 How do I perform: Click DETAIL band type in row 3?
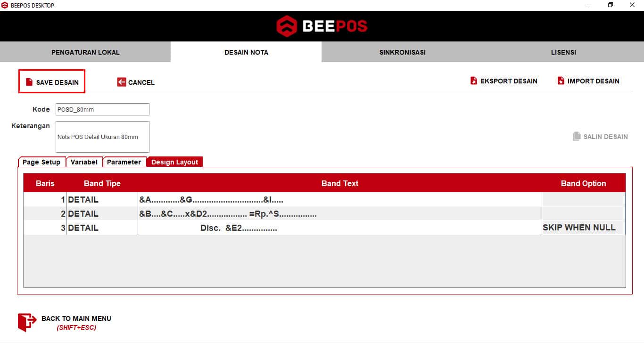(x=102, y=228)
